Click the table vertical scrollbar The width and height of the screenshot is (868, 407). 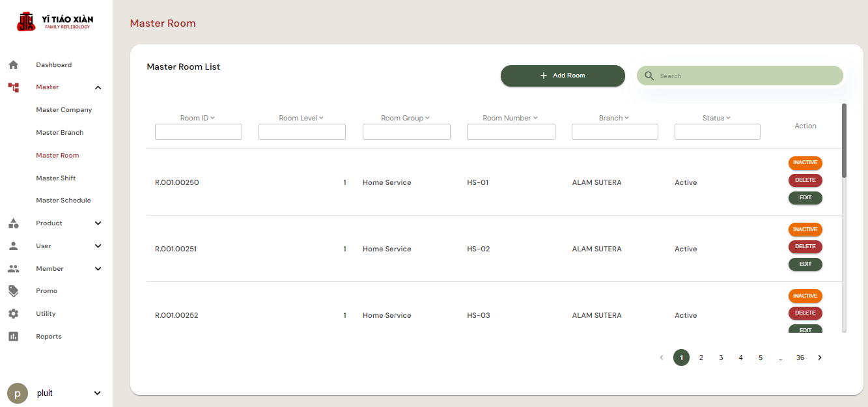pyautogui.click(x=844, y=141)
